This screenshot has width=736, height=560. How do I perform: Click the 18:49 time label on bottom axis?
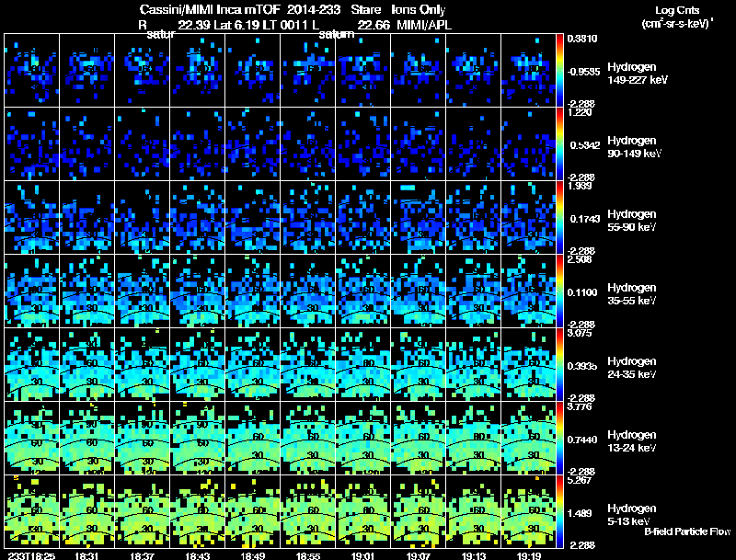pyautogui.click(x=252, y=555)
